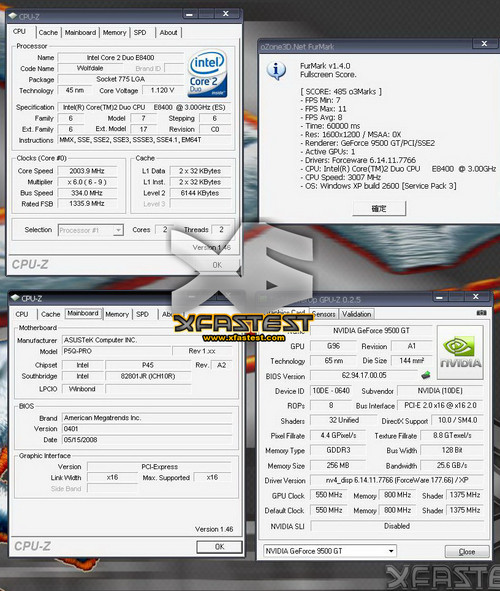Click the Core Speed value 2003.9 MHz

[x=87, y=171]
